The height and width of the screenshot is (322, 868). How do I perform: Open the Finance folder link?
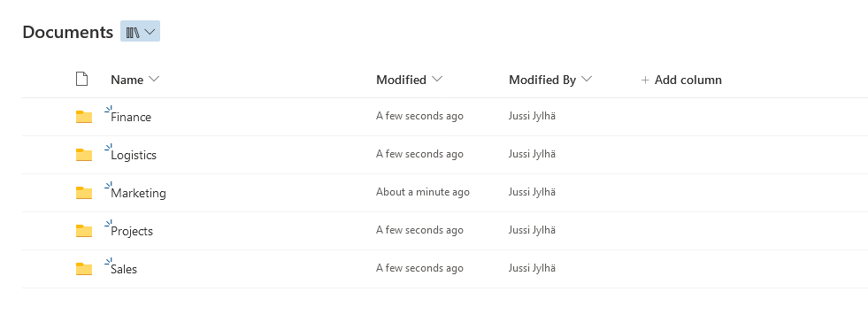(131, 117)
